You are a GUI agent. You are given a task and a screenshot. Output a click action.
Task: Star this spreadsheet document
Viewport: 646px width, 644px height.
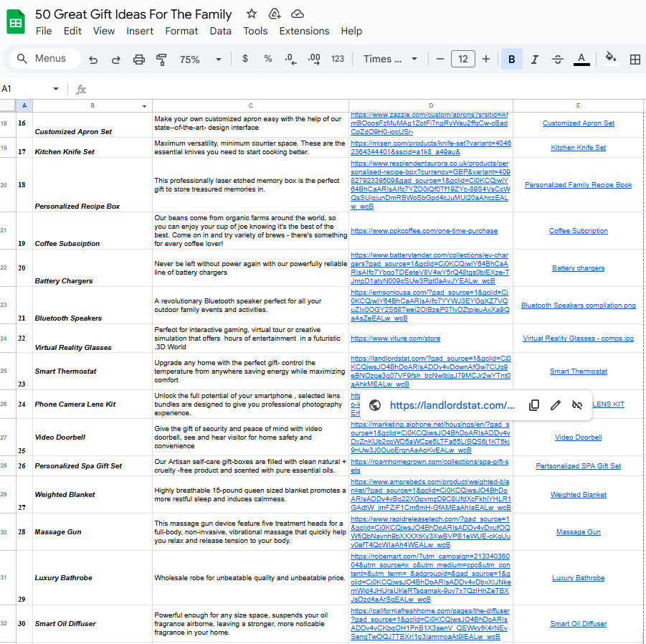coord(252,14)
